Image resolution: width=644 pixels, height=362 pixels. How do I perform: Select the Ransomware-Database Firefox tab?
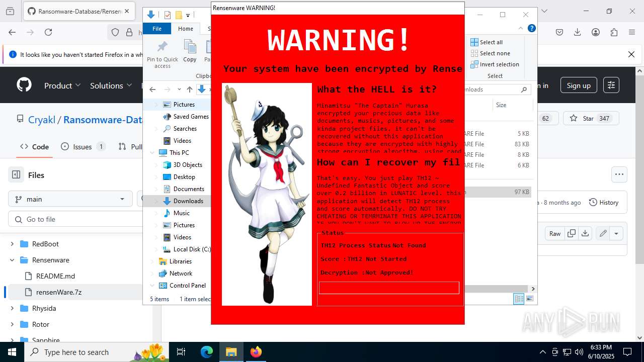pos(79,11)
